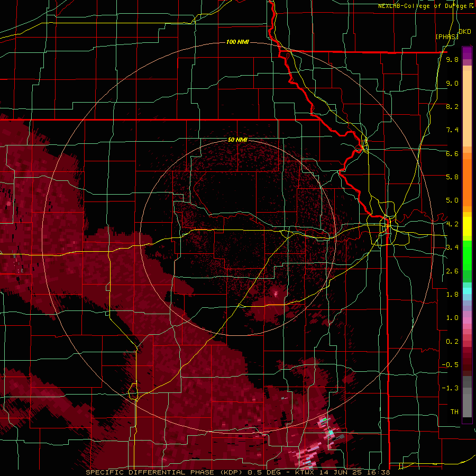The width and height of the screenshot is (476, 476).
Task: Click the NEXLAB-College of DuPage credit text
Action: 425,6
